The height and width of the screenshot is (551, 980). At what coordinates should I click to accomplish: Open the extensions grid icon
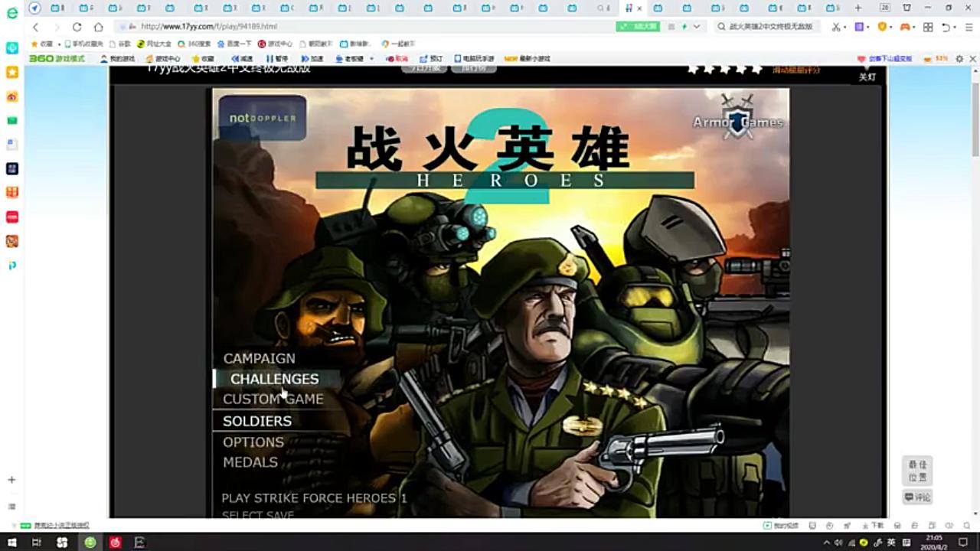pyautogui.click(x=928, y=27)
